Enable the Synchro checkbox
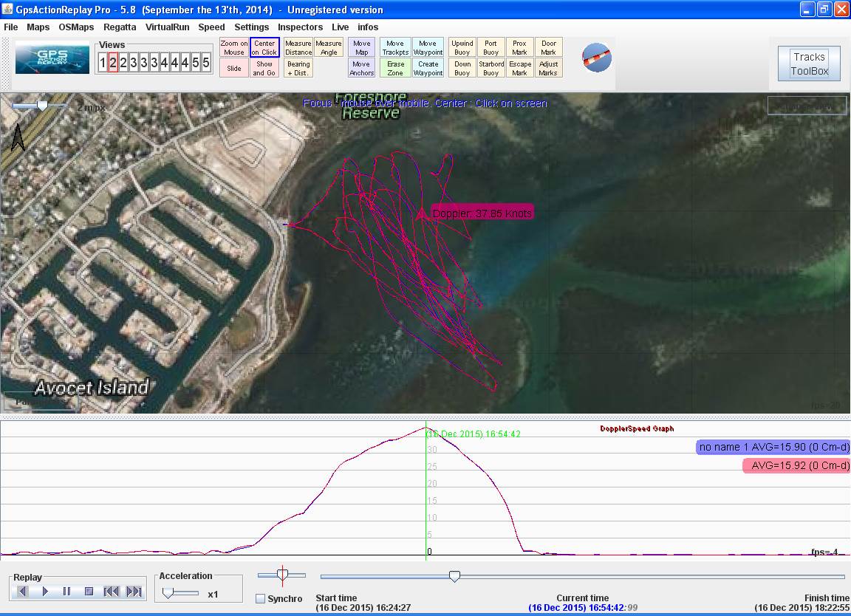 260,599
